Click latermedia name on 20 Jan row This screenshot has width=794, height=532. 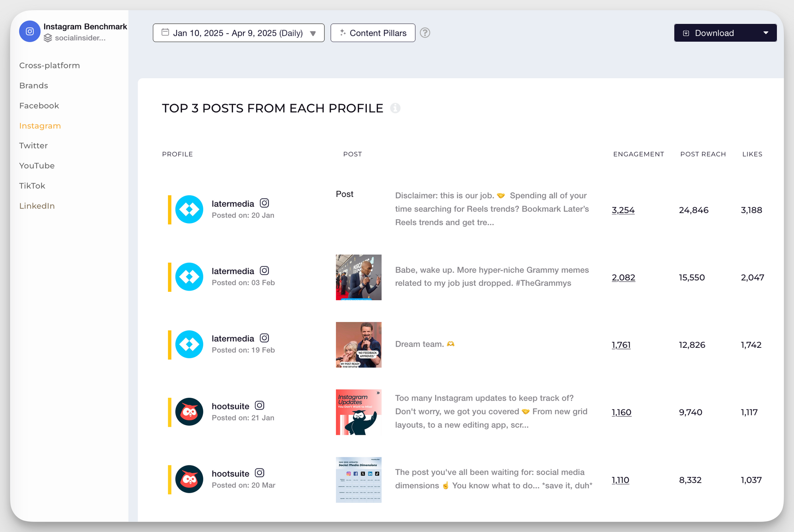(233, 204)
